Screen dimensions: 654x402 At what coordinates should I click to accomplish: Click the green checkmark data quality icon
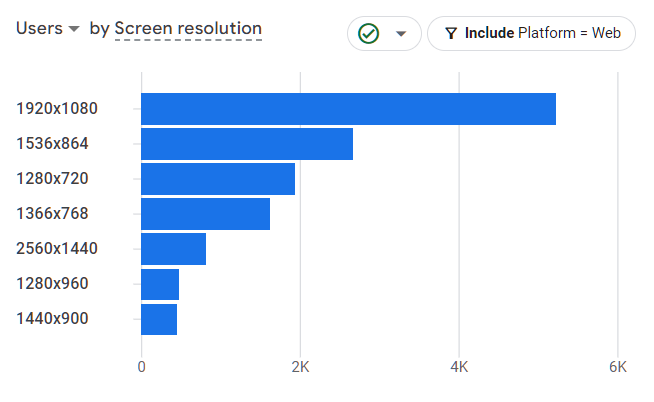368,34
